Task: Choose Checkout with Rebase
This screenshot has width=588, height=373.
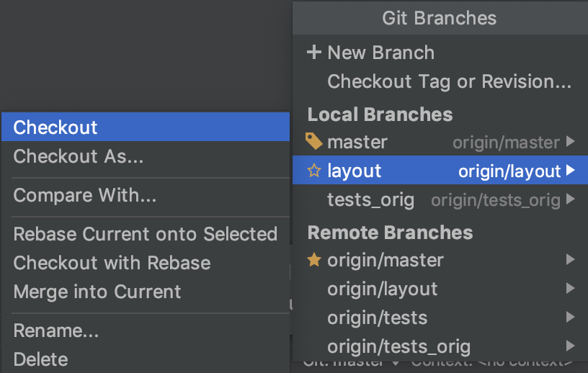Action: tap(112, 263)
